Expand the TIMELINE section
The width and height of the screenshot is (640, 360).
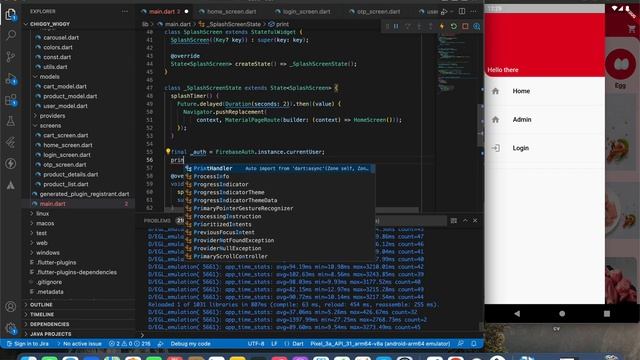pyautogui.click(x=42, y=314)
